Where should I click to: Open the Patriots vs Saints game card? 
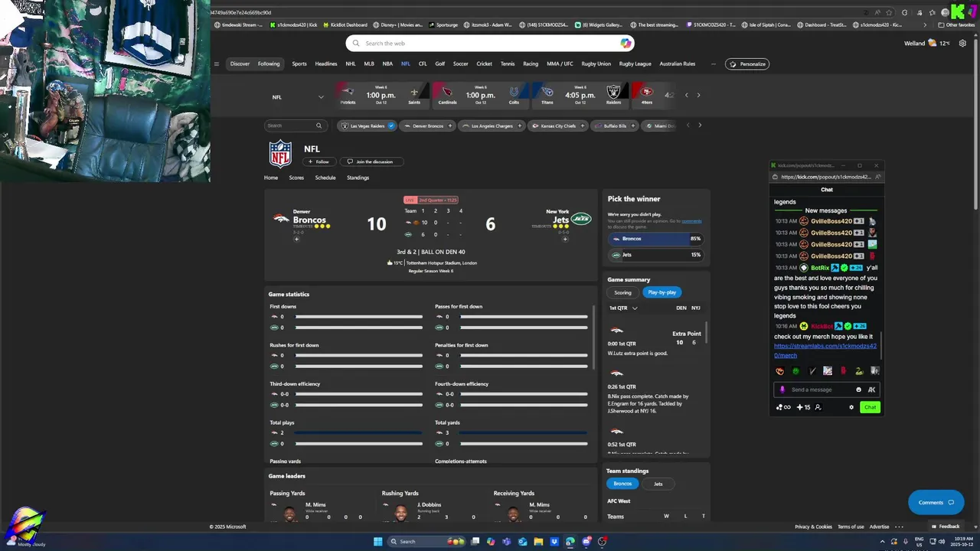381,95
